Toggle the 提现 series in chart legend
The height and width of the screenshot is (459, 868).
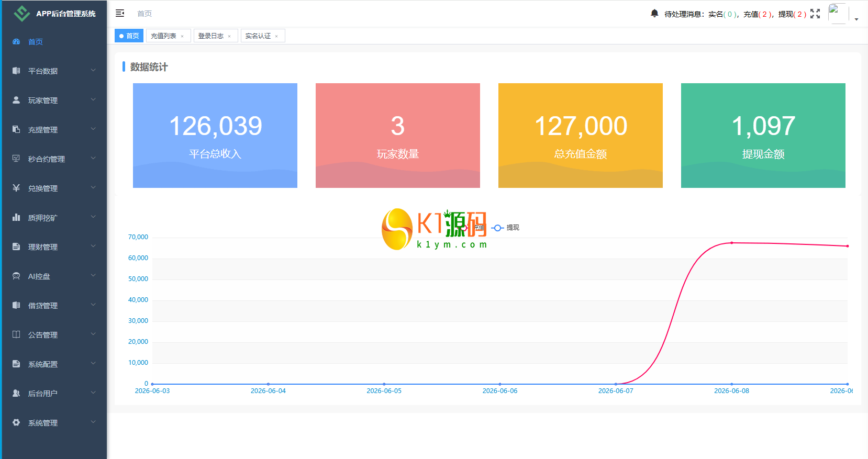(505, 228)
